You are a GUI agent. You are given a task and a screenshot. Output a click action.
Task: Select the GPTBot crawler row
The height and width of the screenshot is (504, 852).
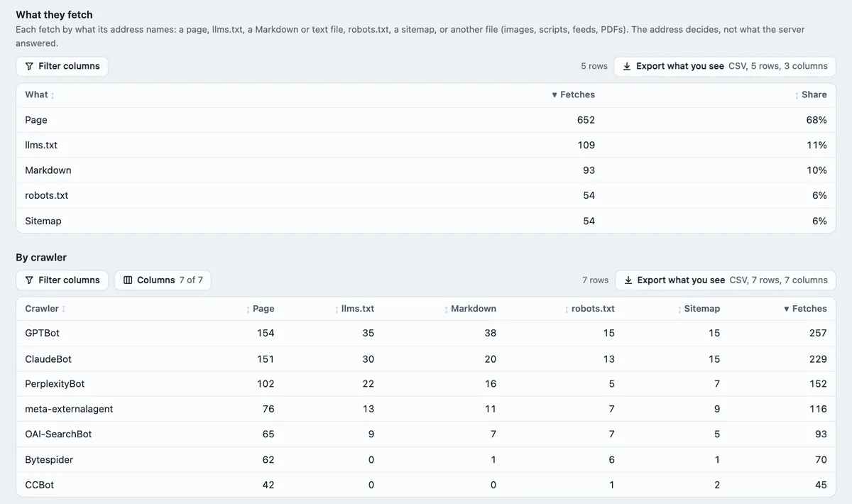point(426,333)
